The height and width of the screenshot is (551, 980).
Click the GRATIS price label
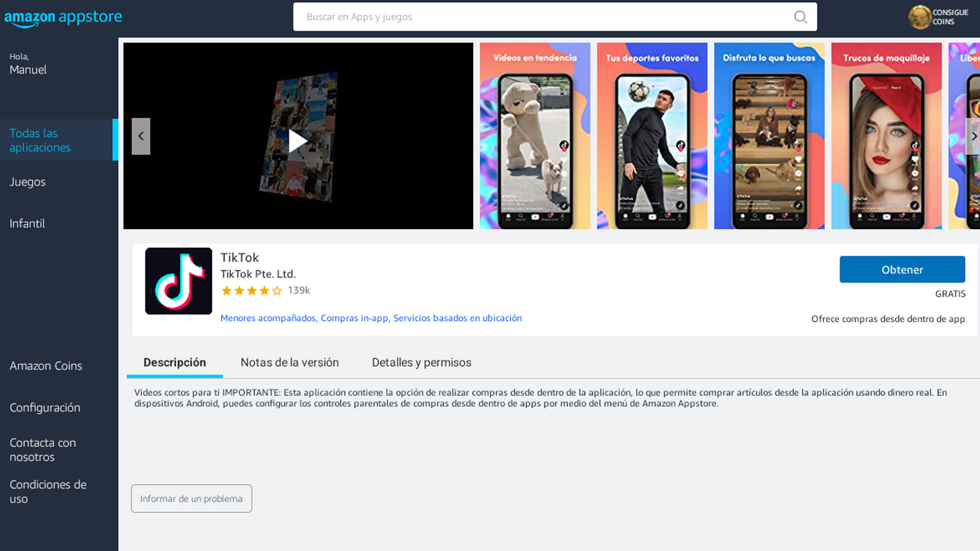(950, 294)
